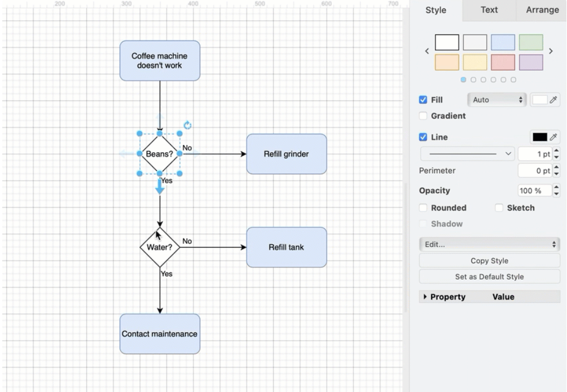
Task: Click the eyedropper icon next to Fill color
Action: tap(553, 100)
